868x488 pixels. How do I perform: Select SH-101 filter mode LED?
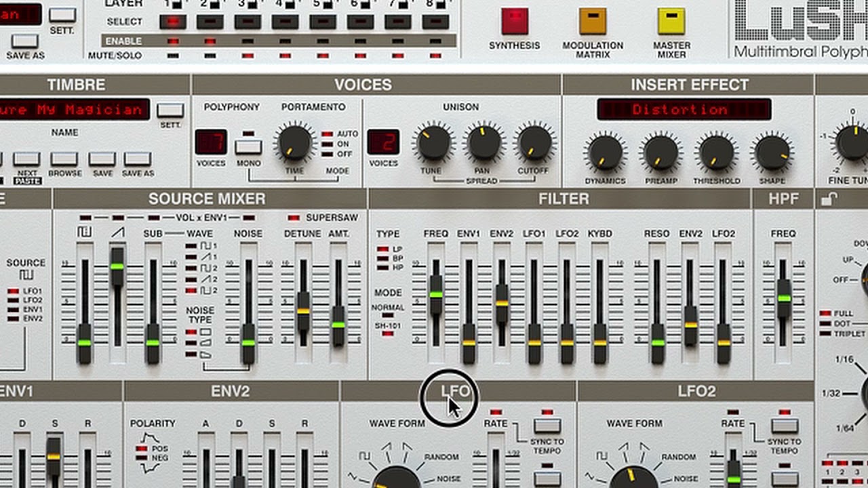coord(388,333)
